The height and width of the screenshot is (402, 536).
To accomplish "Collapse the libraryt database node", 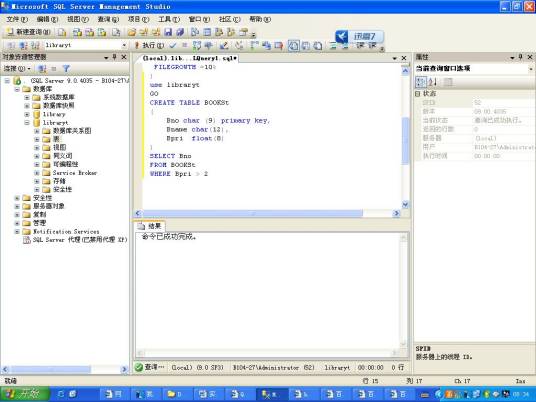I will click(27, 122).
